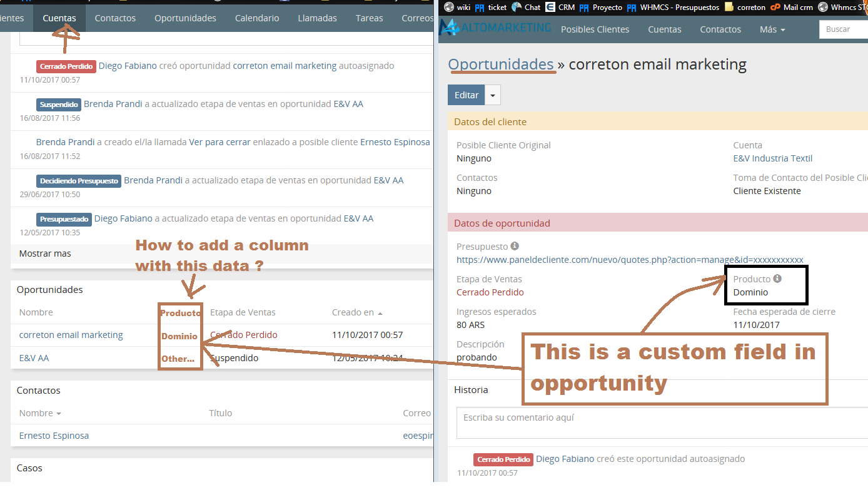Focus the Escriba su comentario aquí field
Image resolution: width=868 pixels, height=502 pixels.
662,423
